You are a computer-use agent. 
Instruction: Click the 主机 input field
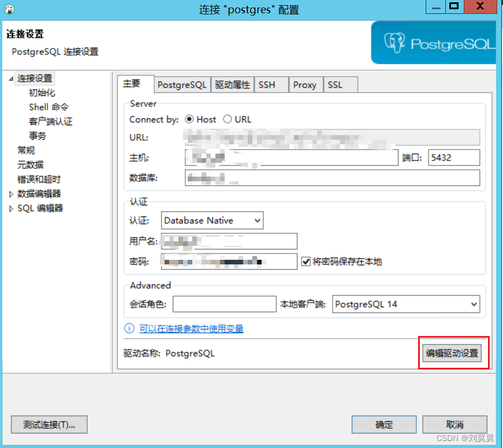(x=292, y=158)
